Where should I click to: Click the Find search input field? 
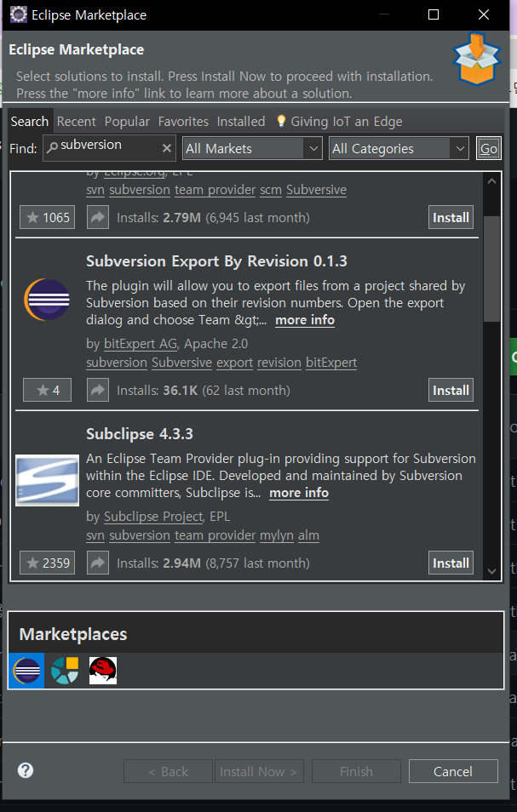[109, 148]
